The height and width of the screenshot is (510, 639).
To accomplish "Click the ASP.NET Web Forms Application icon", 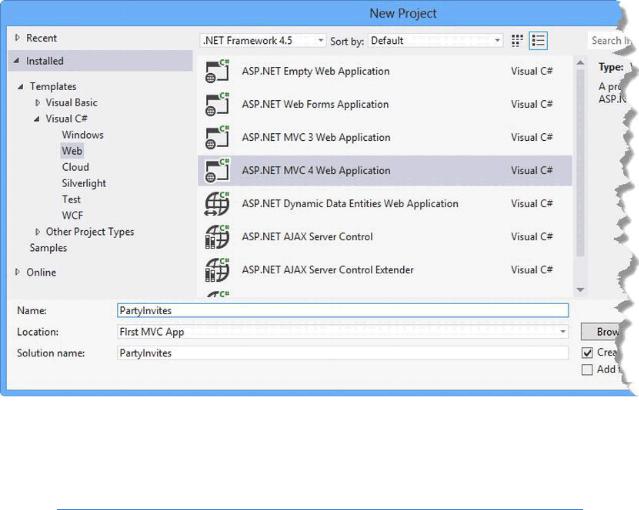I will pos(217,104).
